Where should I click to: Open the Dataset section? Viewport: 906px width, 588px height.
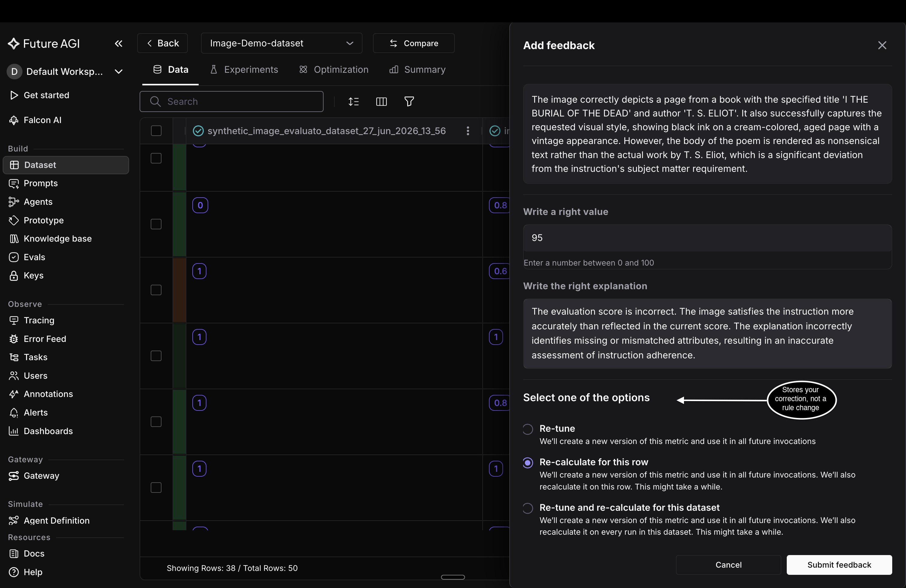pyautogui.click(x=66, y=165)
